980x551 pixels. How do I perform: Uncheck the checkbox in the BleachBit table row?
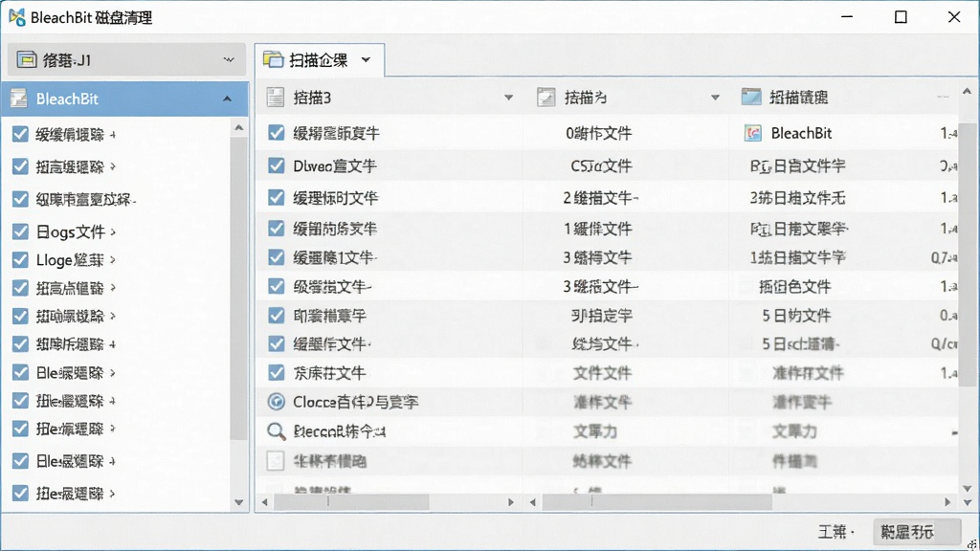click(x=277, y=132)
